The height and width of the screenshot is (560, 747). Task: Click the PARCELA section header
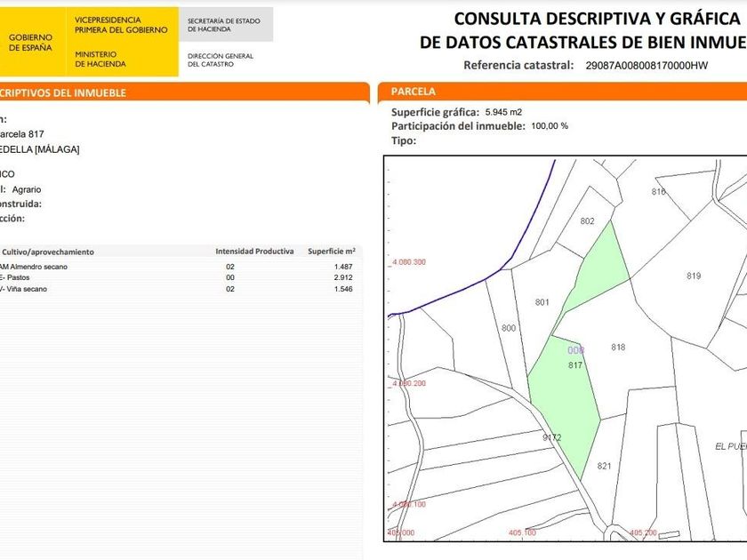tap(413, 92)
